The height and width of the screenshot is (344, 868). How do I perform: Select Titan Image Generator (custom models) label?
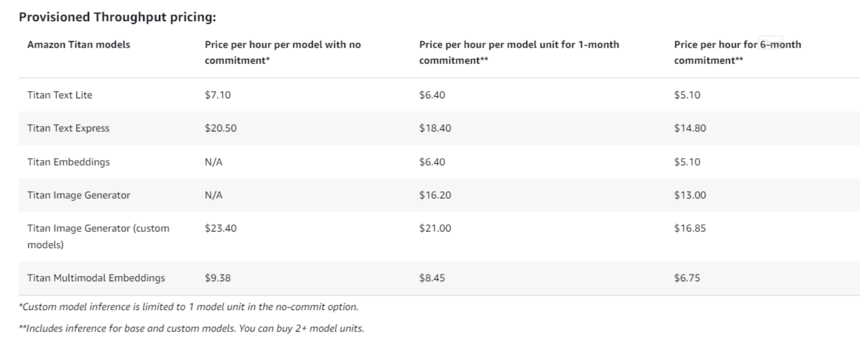tap(98, 236)
